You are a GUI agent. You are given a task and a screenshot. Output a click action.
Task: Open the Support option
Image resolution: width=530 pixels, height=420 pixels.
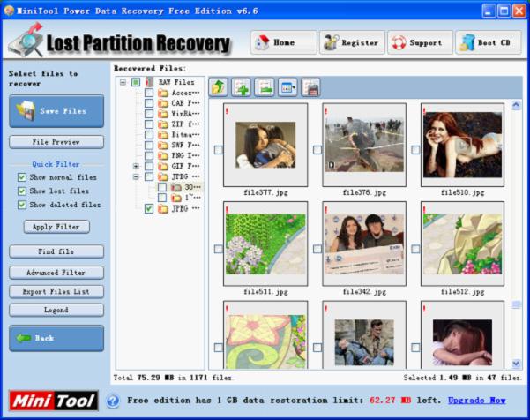(x=420, y=42)
